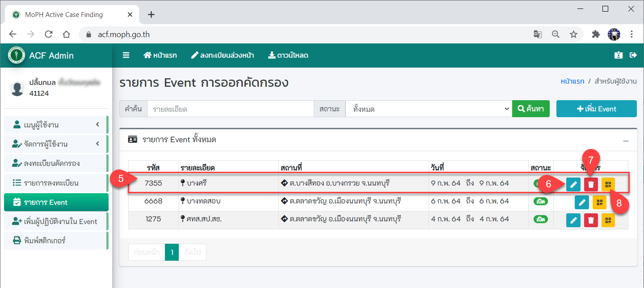Viewport: 644px width, 288px height.
Task: Click the edit pencil icon for event 7355
Action: coord(573,185)
